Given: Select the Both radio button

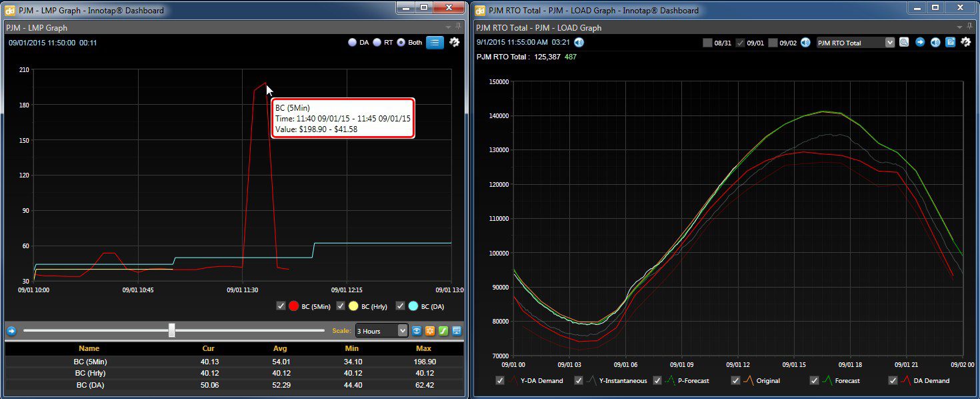Looking at the screenshot, I should click(x=401, y=42).
